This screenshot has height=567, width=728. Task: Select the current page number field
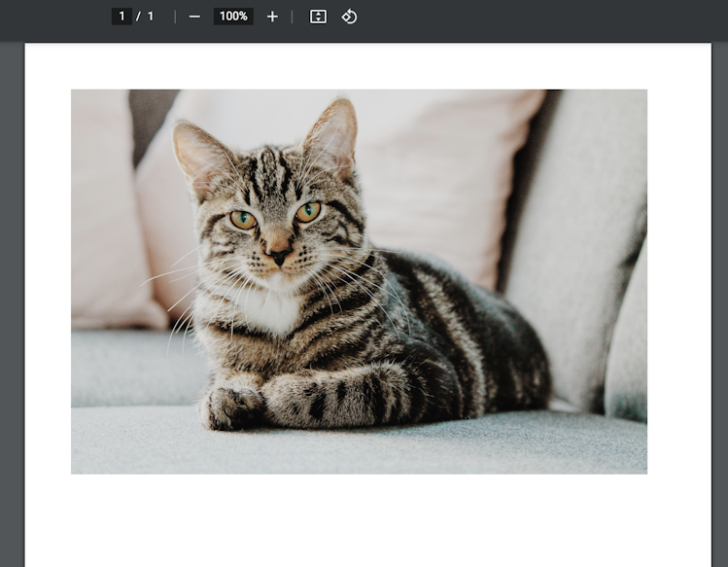click(121, 17)
